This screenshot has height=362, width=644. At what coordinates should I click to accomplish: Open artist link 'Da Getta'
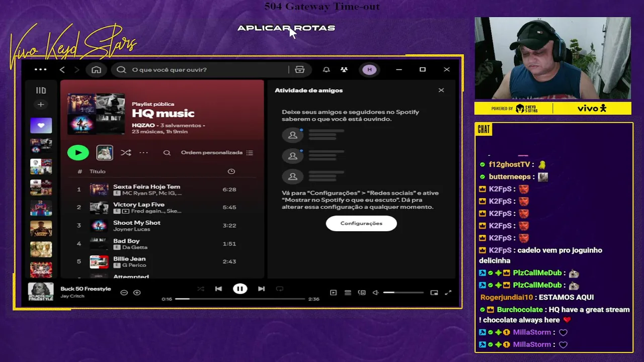134,247
